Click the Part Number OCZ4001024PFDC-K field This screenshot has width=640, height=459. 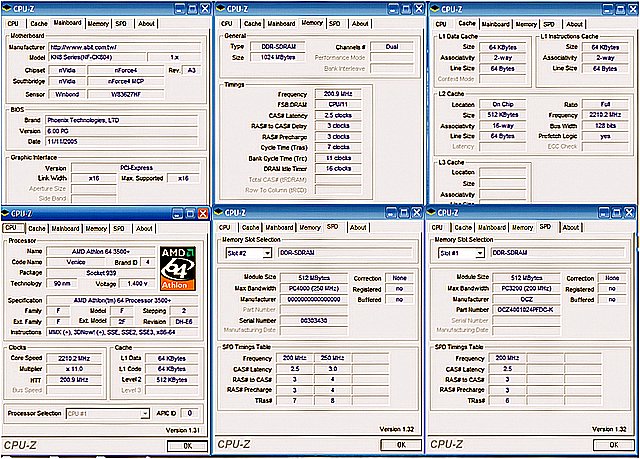[x=527, y=310]
